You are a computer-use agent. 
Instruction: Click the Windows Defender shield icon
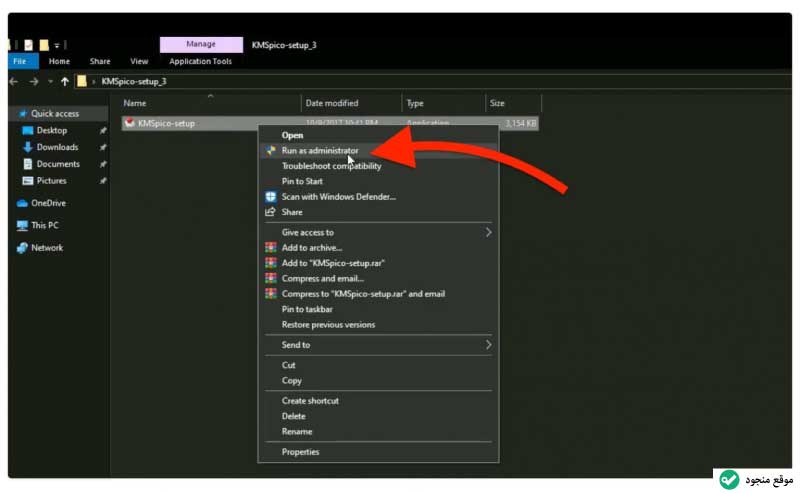[270, 196]
